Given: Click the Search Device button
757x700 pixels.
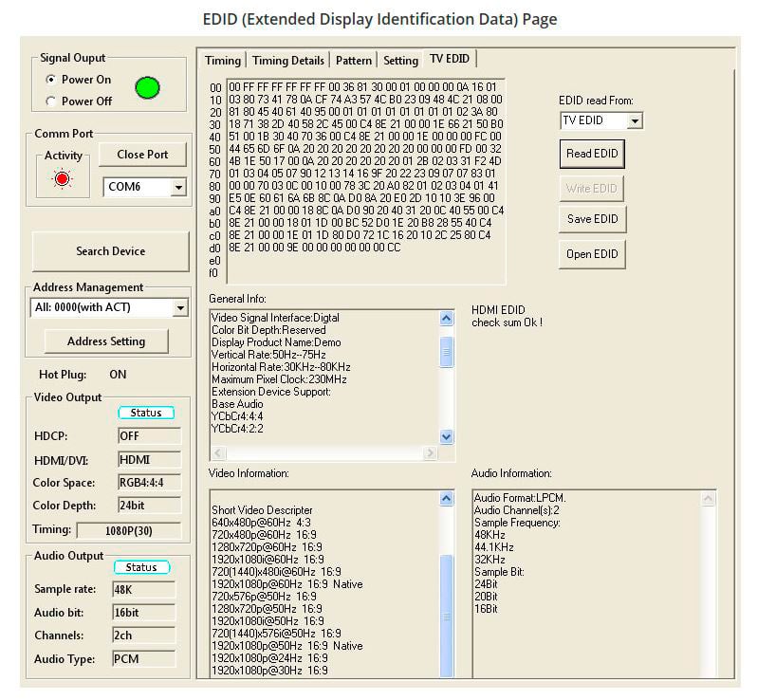Looking at the screenshot, I should click(x=110, y=251).
